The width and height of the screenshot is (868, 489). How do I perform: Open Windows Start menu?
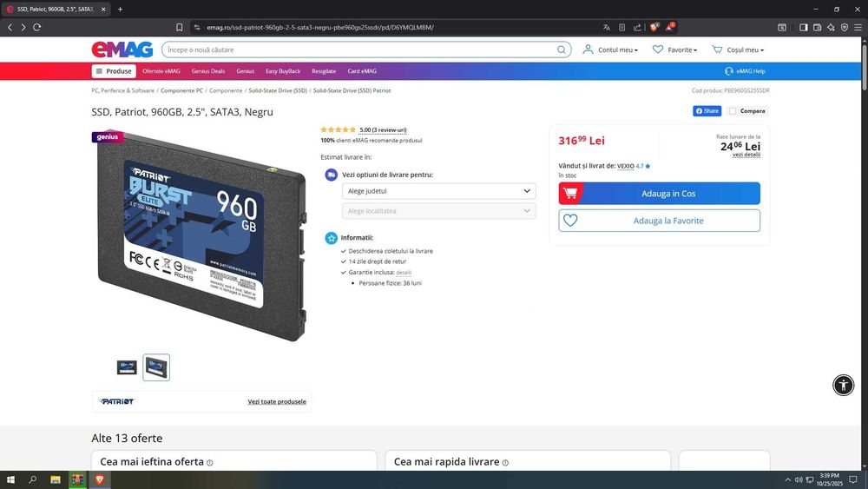[x=10, y=479]
